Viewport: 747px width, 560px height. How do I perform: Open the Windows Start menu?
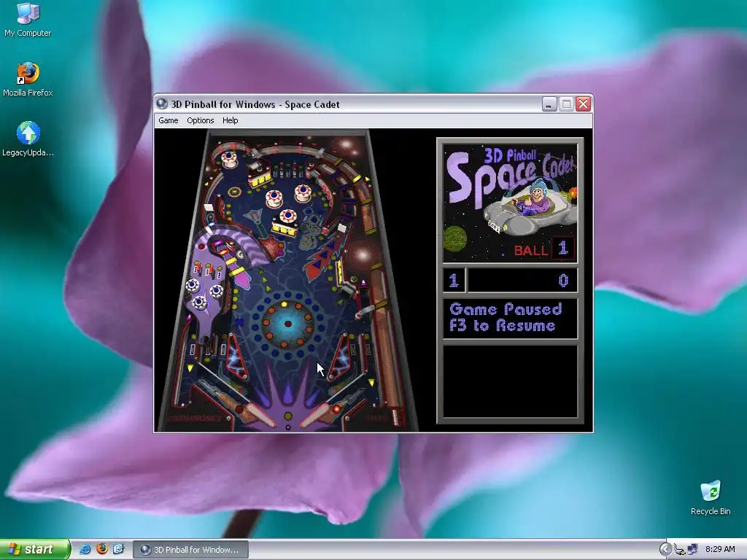(x=35, y=549)
